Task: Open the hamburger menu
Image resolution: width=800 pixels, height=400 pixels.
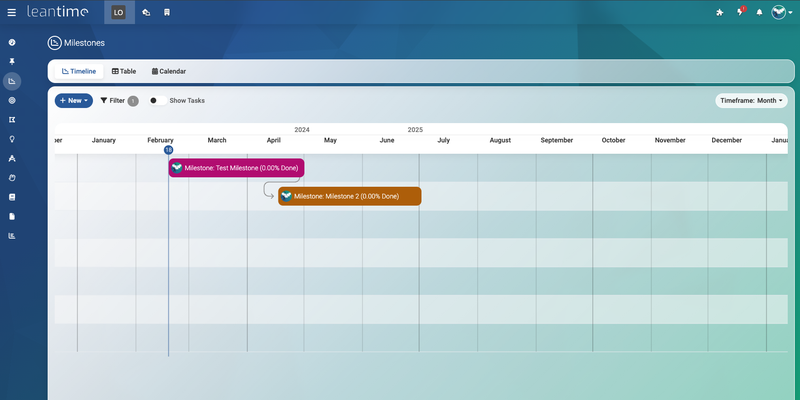Action: click(x=12, y=12)
